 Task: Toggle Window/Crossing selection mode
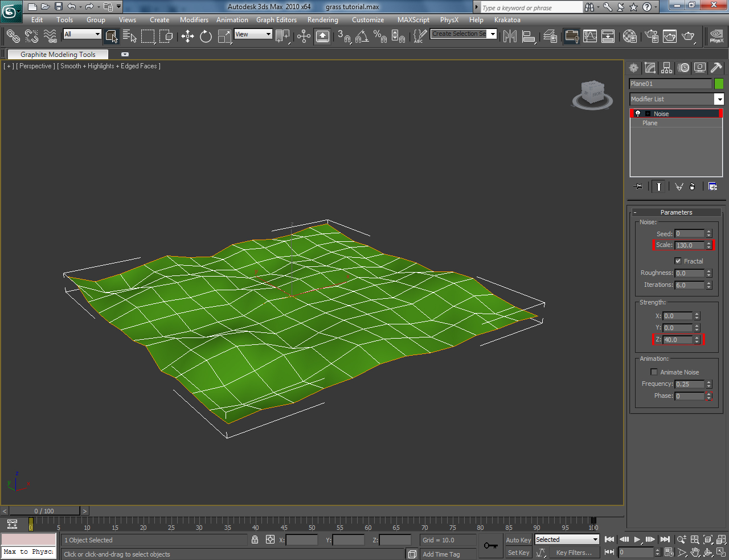pyautogui.click(x=166, y=36)
